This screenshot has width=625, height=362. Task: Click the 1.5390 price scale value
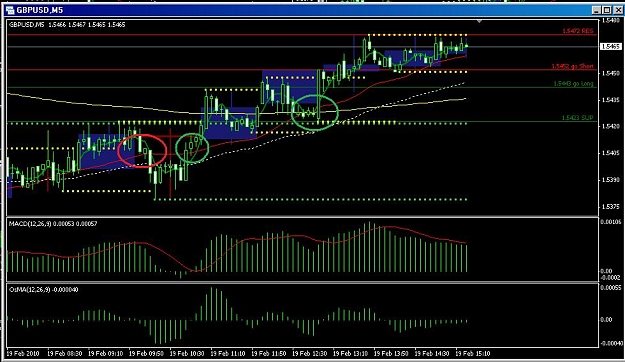click(x=611, y=180)
